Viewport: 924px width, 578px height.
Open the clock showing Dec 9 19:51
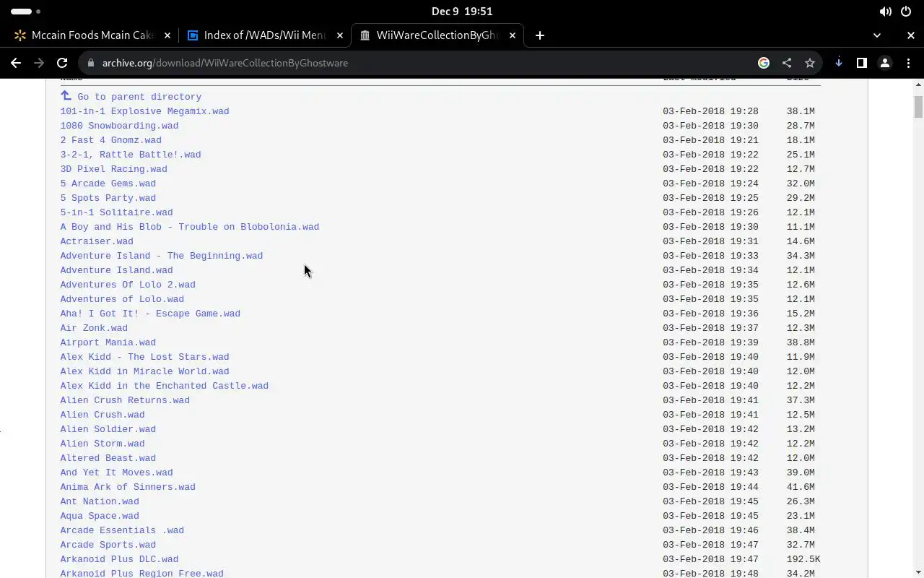point(462,12)
